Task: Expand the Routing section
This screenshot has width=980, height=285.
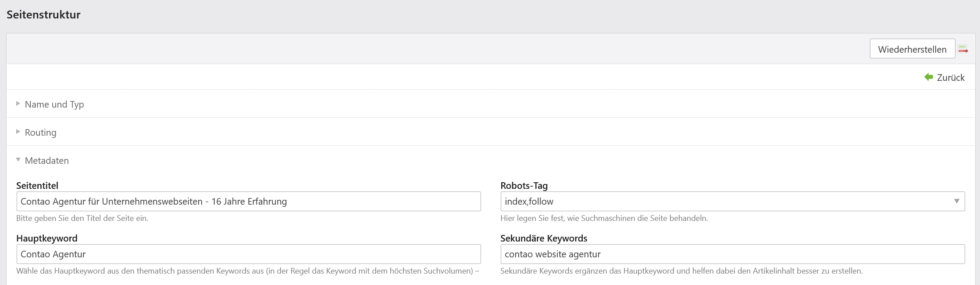Action: coord(40,132)
